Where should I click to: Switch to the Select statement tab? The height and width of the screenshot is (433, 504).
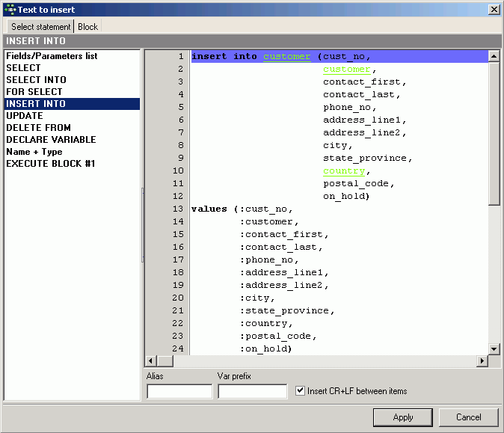coord(40,27)
